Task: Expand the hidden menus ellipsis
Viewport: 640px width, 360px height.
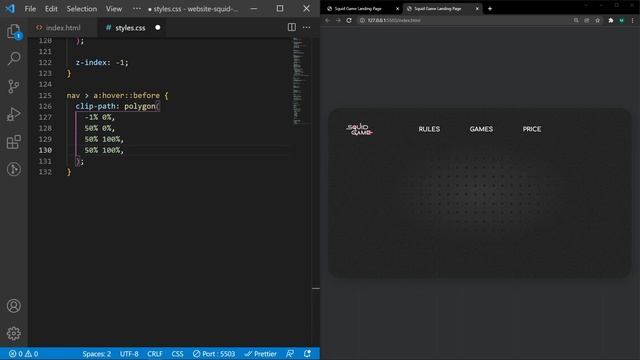Action: 137,9
